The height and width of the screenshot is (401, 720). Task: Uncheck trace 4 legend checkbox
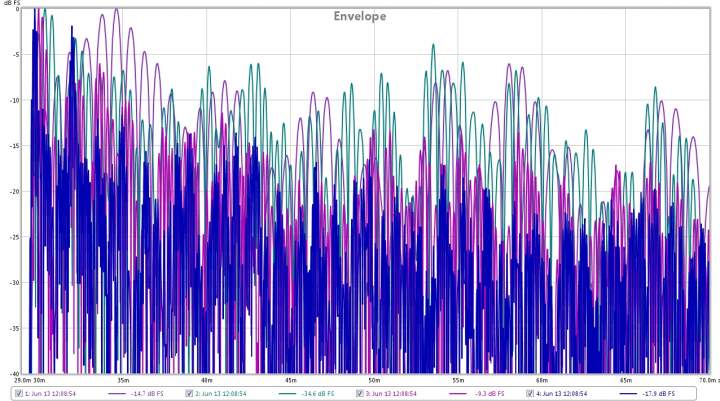[530, 393]
